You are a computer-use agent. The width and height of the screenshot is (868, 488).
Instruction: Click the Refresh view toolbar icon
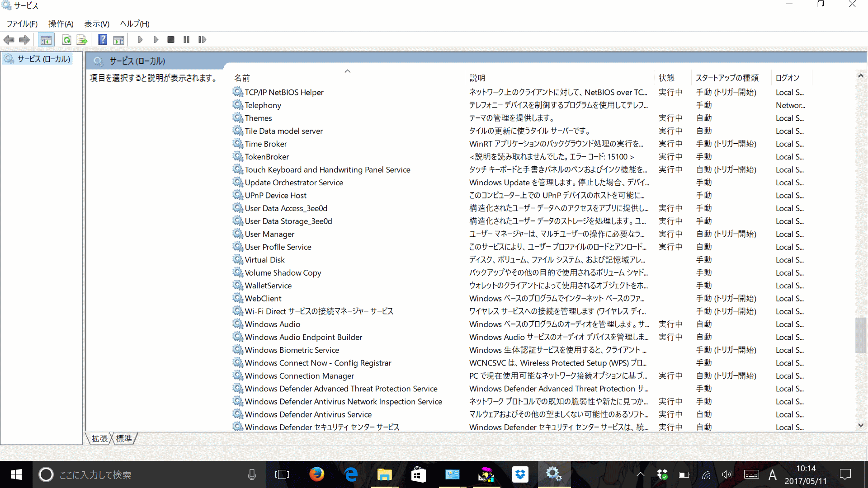tap(66, 39)
